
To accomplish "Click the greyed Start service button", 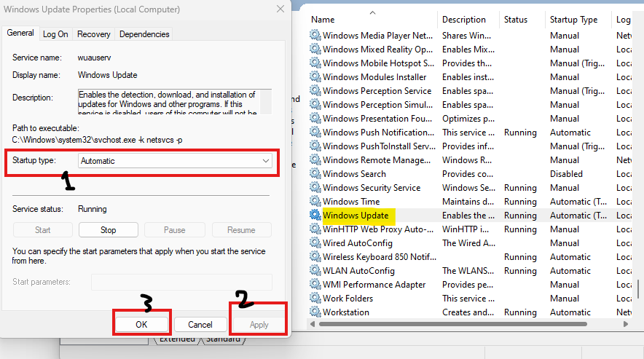I will click(x=43, y=230).
